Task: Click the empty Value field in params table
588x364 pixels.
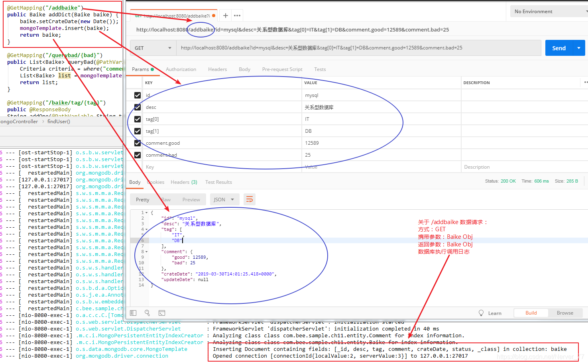Action: pos(381,167)
